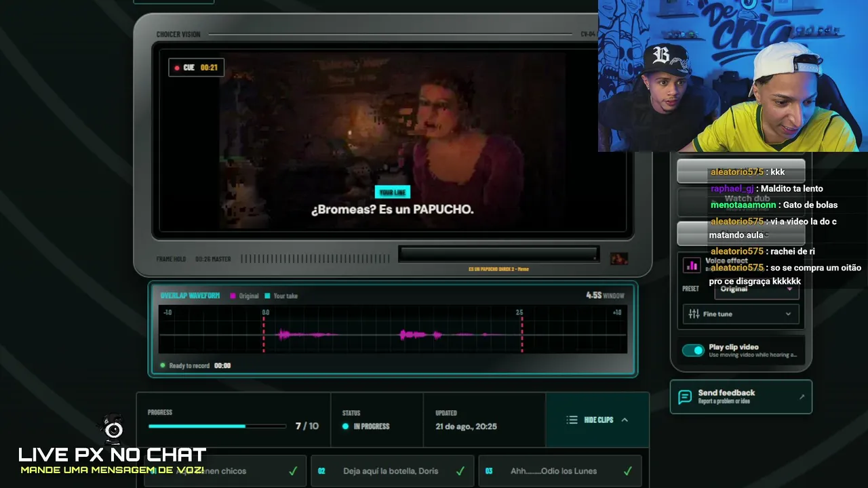Expand the Fine tune section
Screen dimensions: 868x488
pos(741,314)
